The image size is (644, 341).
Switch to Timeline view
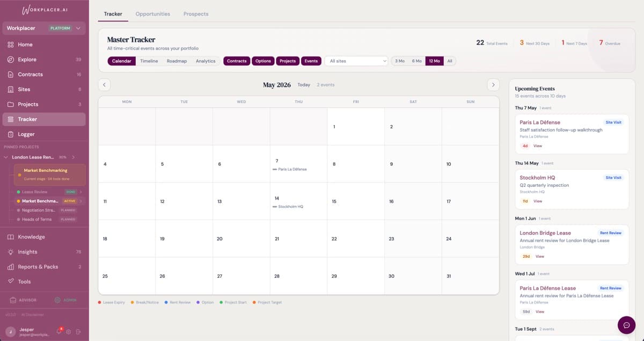tap(149, 61)
